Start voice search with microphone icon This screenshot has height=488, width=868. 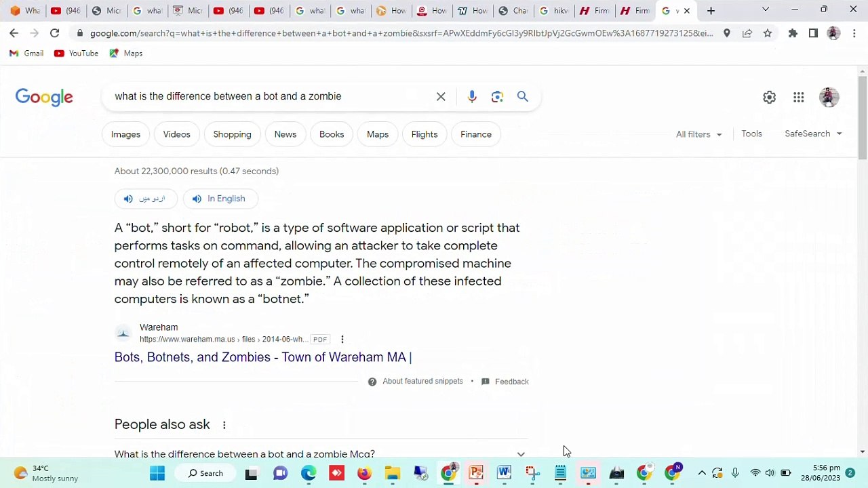(x=472, y=97)
